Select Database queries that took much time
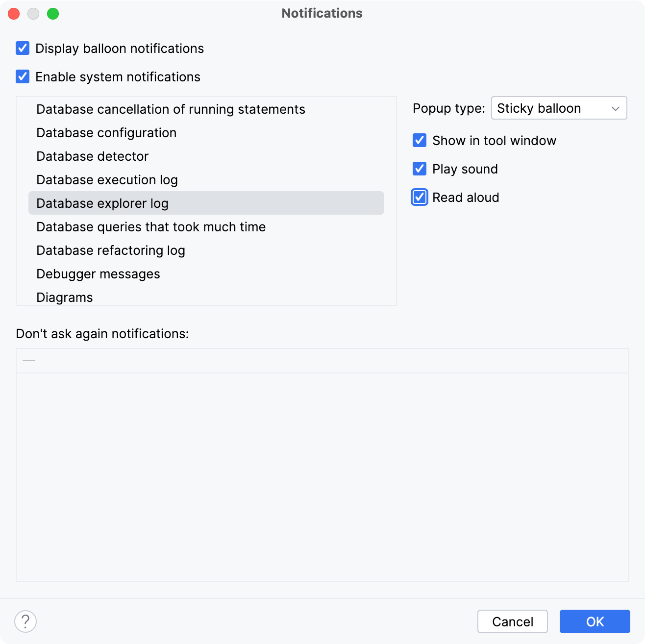This screenshot has height=644, width=645. (x=151, y=226)
